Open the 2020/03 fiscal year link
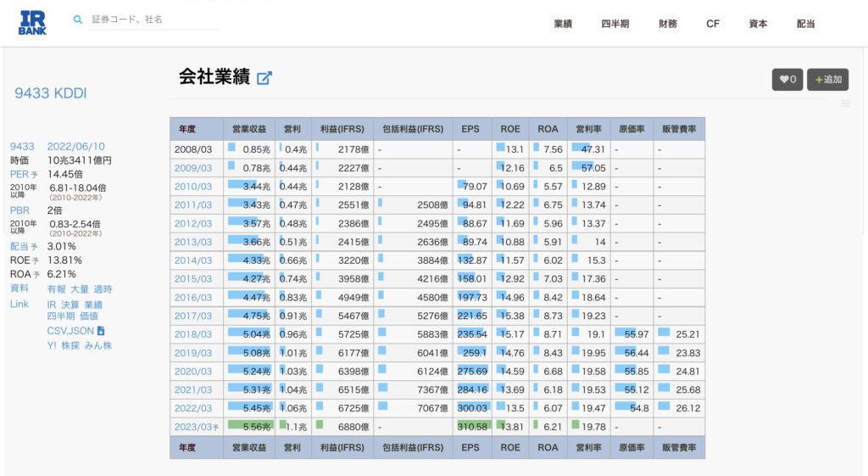Image resolution: width=868 pixels, height=476 pixels. 193,372
